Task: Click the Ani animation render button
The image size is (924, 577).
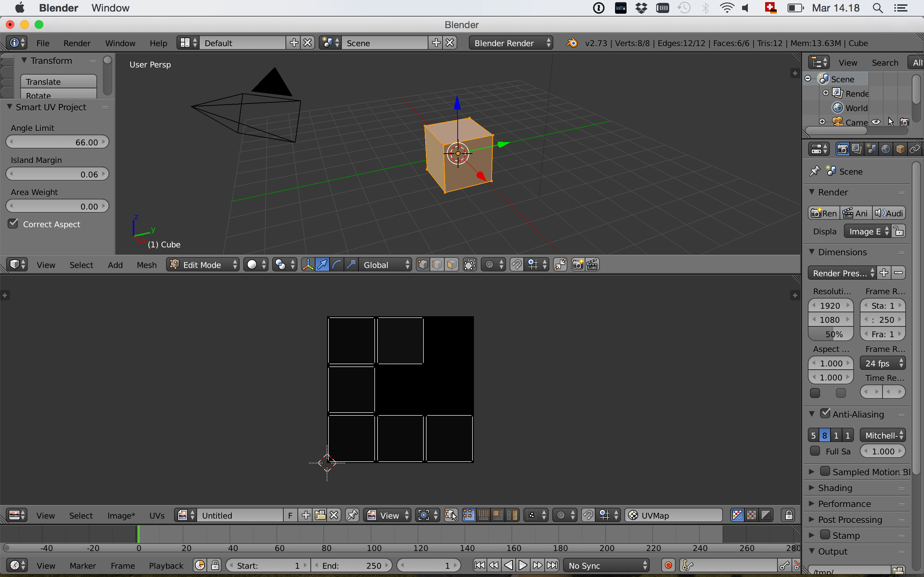Action: pos(855,213)
